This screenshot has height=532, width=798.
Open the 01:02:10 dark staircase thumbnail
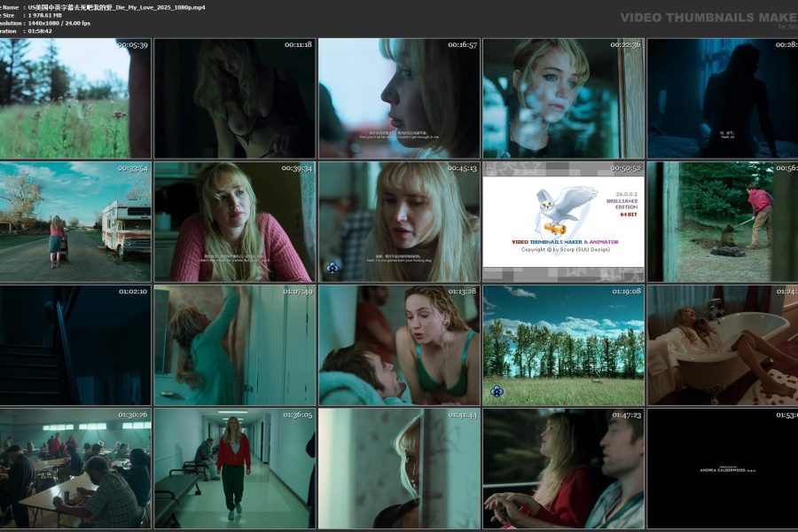coord(75,345)
